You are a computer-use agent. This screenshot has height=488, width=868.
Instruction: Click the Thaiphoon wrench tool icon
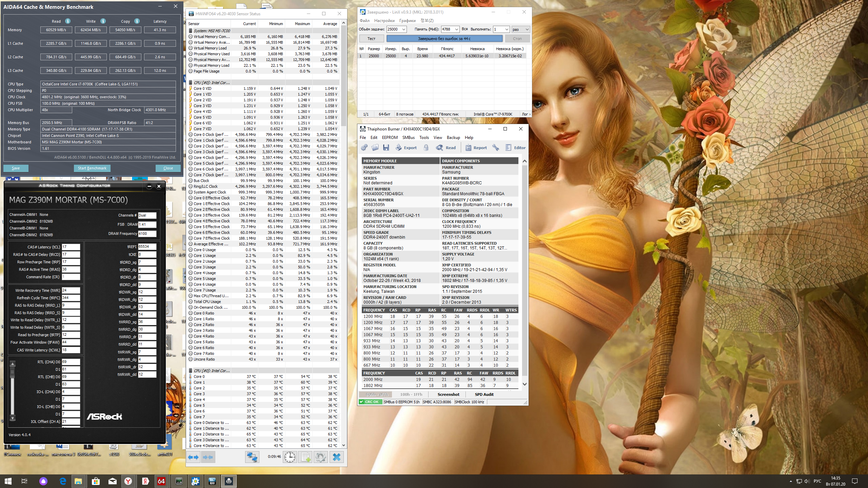click(x=496, y=147)
